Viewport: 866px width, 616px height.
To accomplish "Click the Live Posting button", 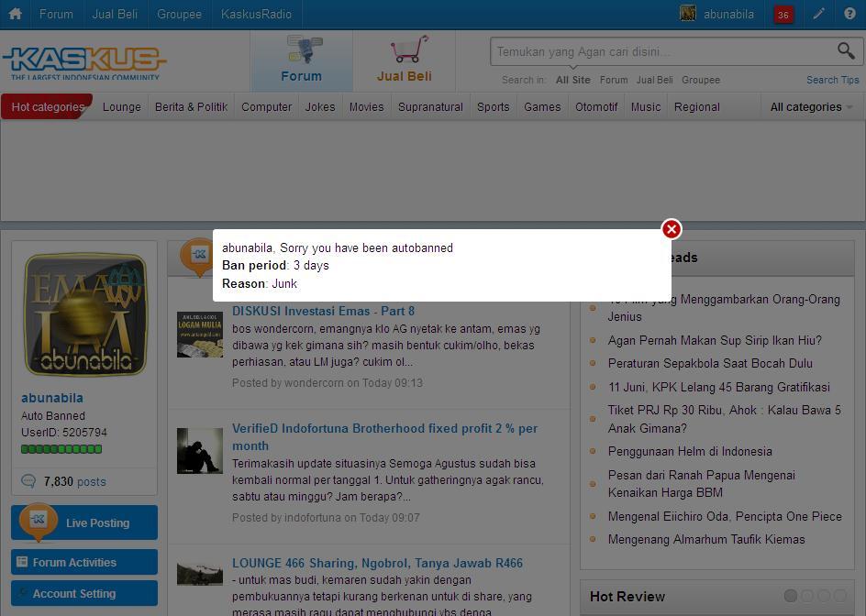I will click(84, 522).
